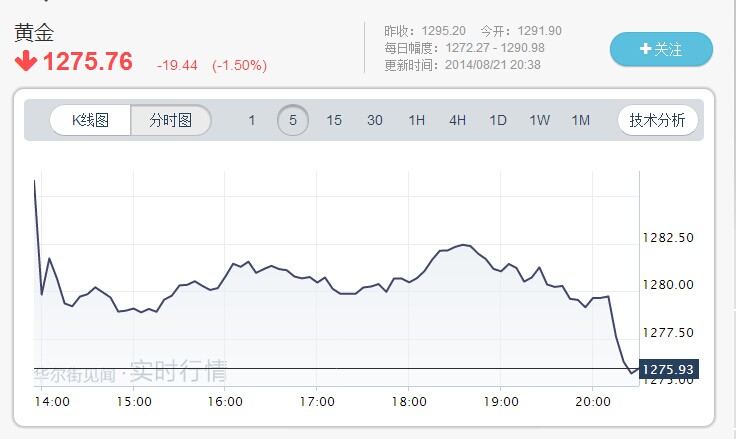Screen dimensions: 736x439
Task: Open 技术分析 technical analysis
Action: point(657,121)
